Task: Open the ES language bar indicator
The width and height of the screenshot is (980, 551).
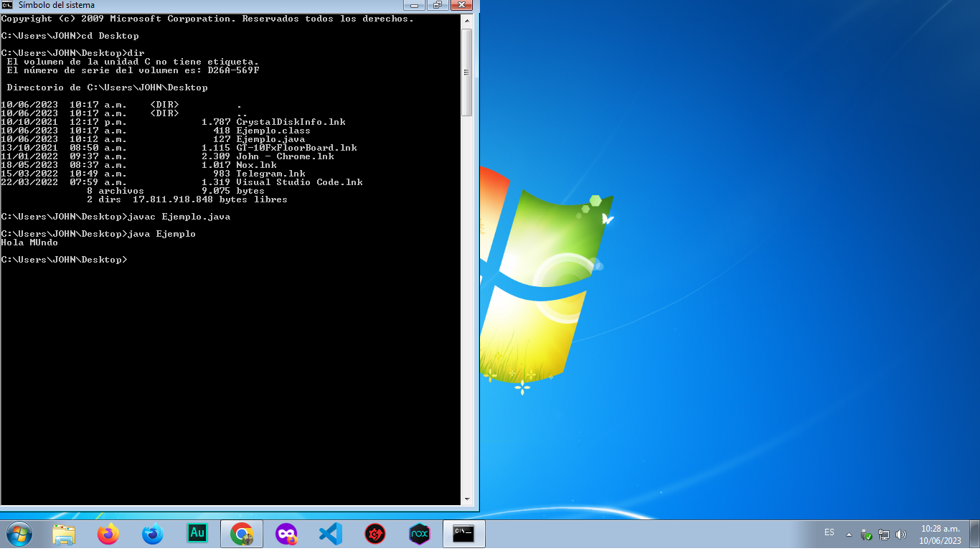Action: coord(829,532)
